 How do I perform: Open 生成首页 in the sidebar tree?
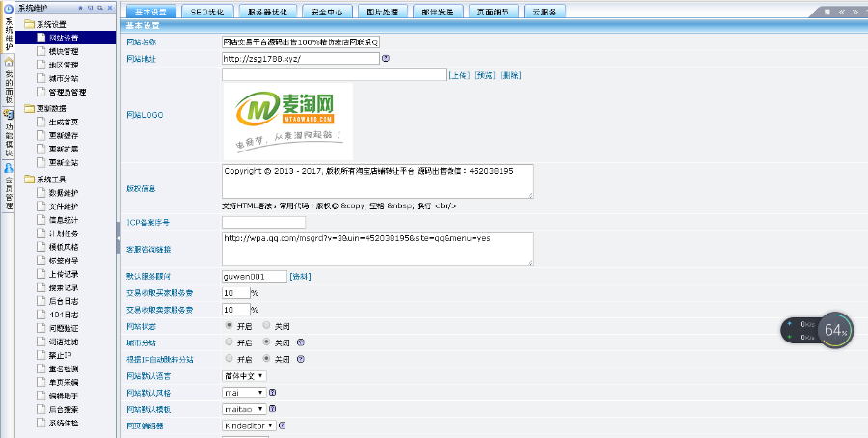(x=64, y=122)
